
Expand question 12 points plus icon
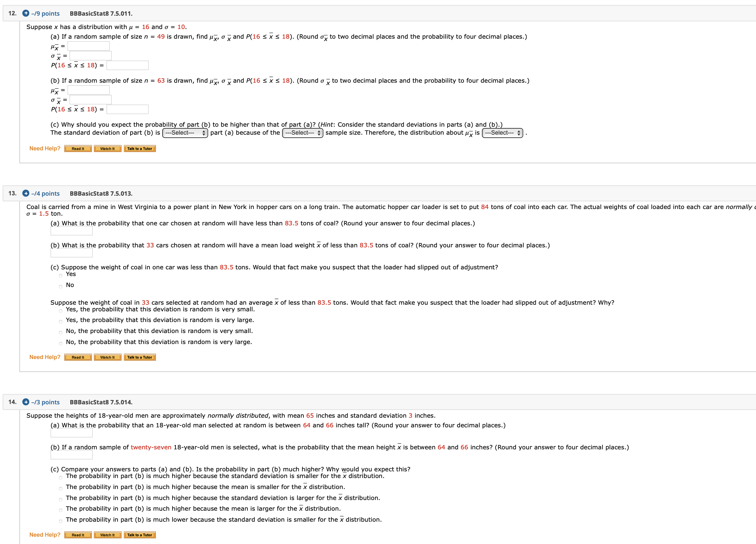click(26, 13)
